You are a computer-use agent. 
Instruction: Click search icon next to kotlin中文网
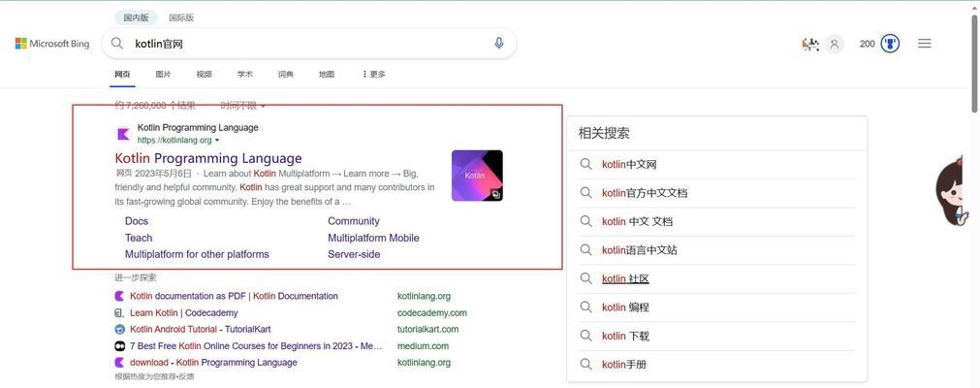pyautogui.click(x=585, y=164)
